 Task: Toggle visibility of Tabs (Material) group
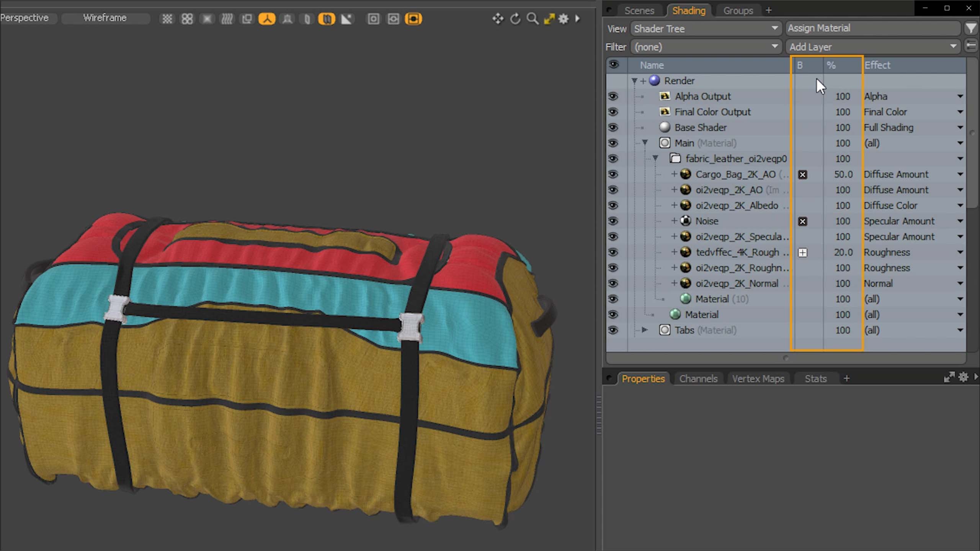pos(613,330)
